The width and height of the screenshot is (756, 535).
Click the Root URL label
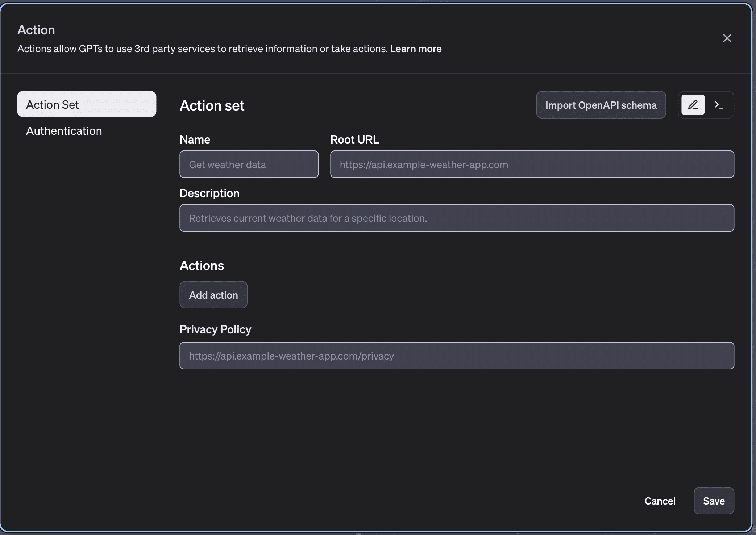354,140
